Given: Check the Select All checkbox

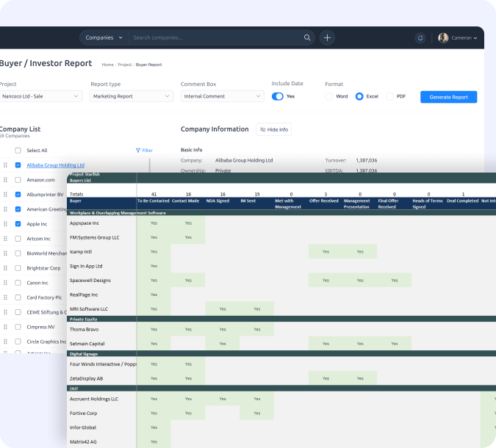Looking at the screenshot, I should click(18, 150).
